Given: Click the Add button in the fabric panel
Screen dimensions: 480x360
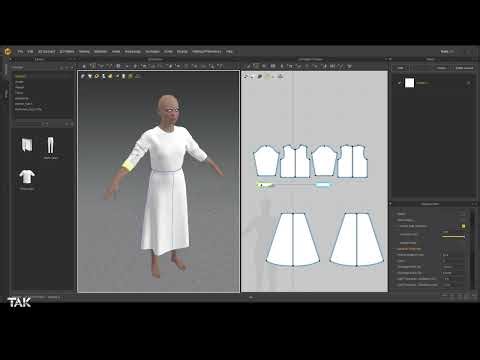Looking at the screenshot, I should click(x=400, y=68).
